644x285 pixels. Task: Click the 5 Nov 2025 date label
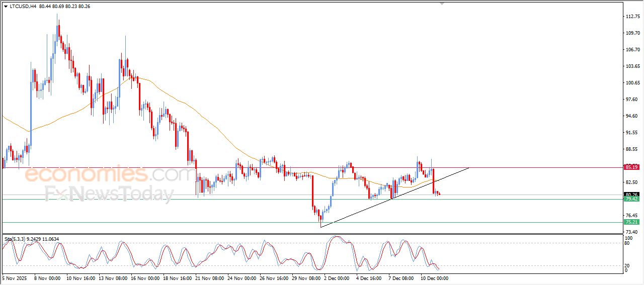click(16, 278)
